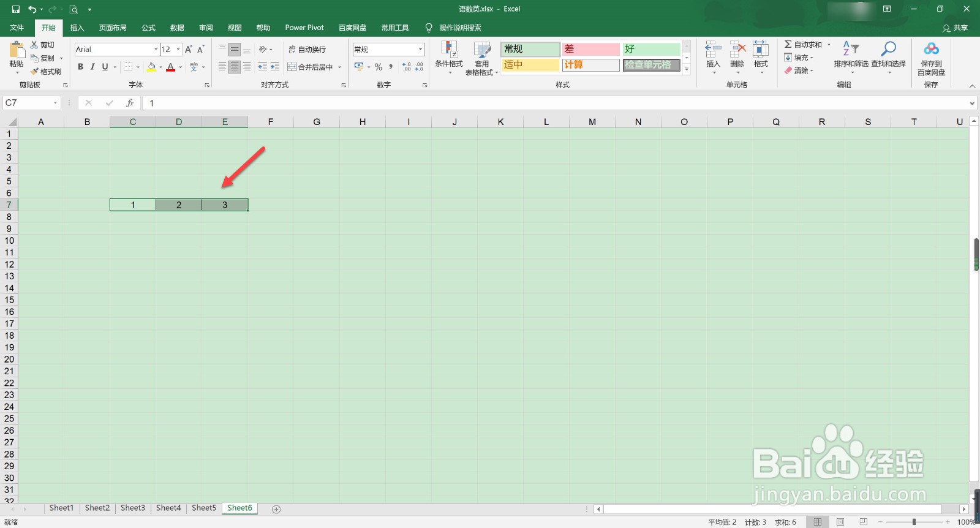Open the 数据 Data tab

coord(178,28)
